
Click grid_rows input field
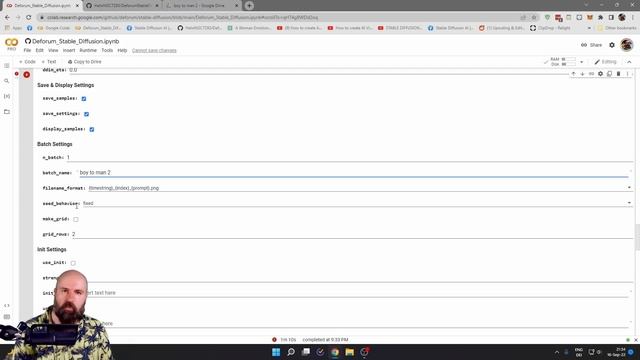[352, 234]
